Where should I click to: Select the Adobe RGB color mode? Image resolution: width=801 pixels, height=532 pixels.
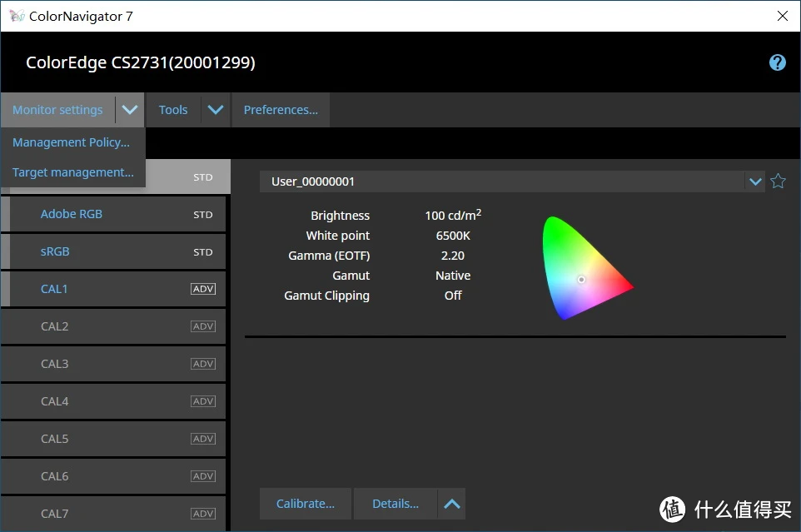coord(113,215)
